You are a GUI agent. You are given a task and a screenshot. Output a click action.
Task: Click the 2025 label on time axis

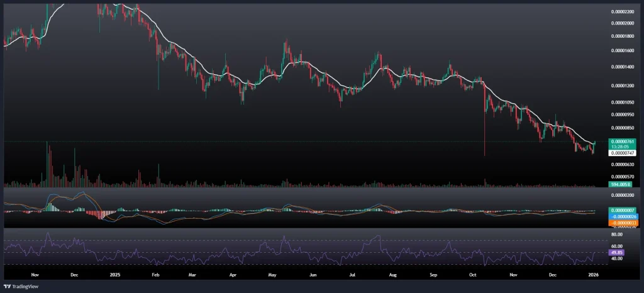114,275
